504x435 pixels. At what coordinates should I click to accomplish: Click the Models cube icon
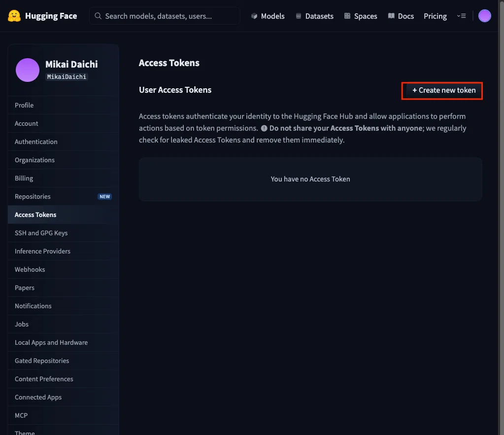pyautogui.click(x=254, y=16)
